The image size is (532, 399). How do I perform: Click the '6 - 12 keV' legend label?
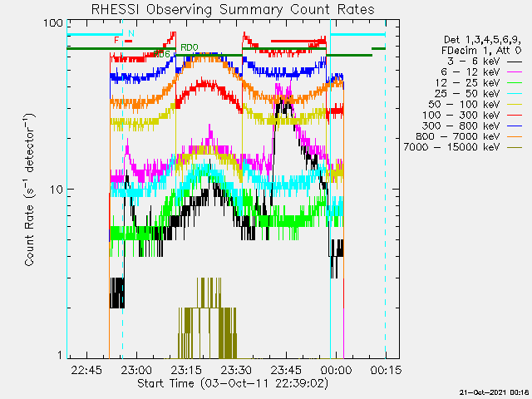(470, 72)
